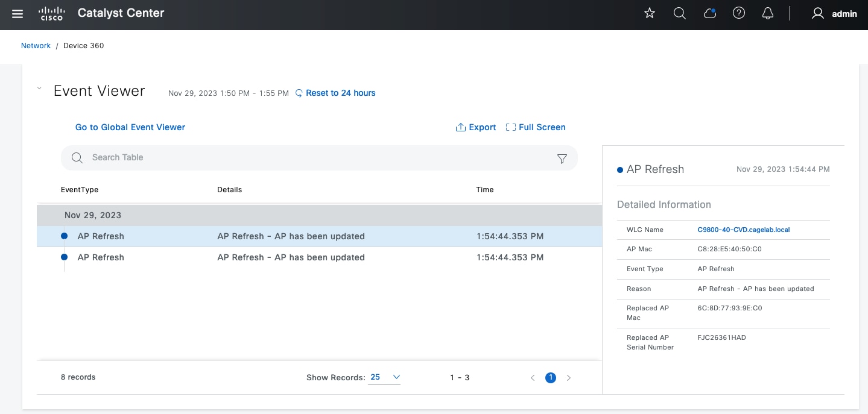Collapse the Event Viewer section

tap(39, 89)
